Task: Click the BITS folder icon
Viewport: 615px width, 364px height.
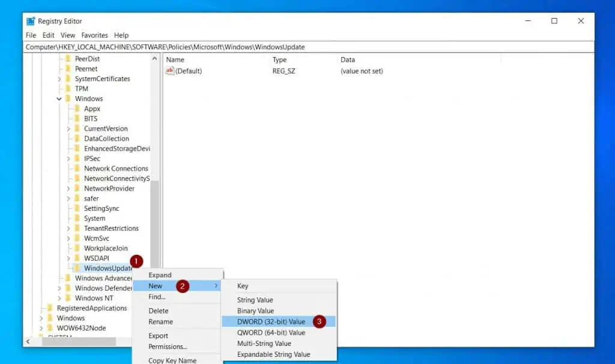Action: tap(77, 118)
